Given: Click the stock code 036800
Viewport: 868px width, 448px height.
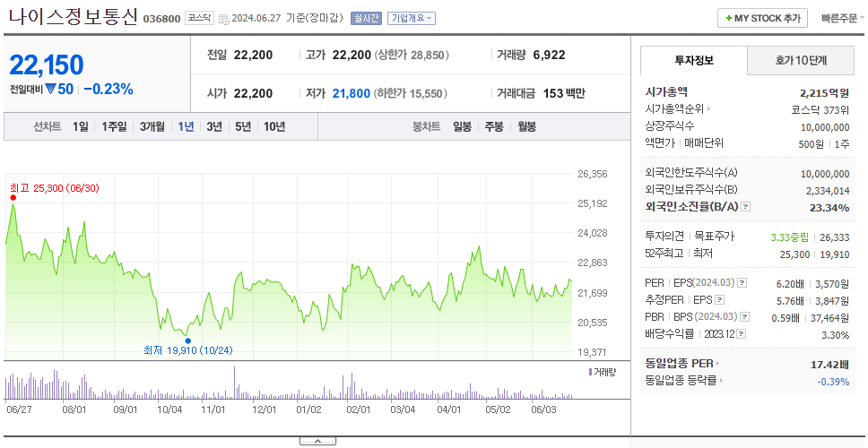Looking at the screenshot, I should pos(161,19).
